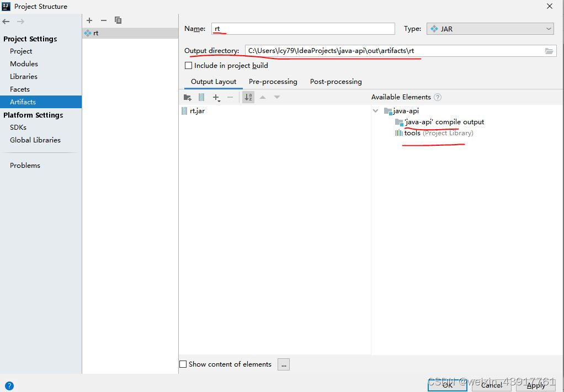Switch to Output Layout tab
The width and height of the screenshot is (564, 392).
tap(214, 82)
